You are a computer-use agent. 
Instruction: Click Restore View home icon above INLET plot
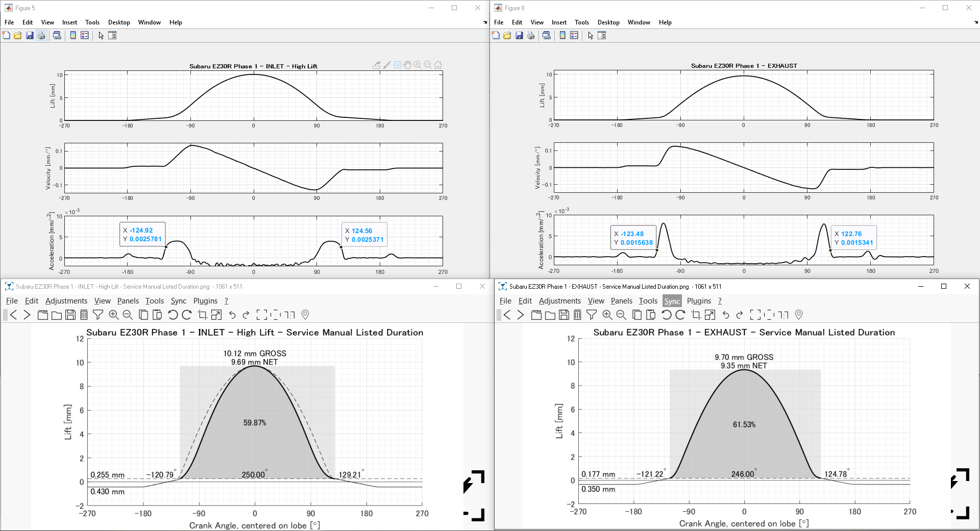(x=438, y=65)
